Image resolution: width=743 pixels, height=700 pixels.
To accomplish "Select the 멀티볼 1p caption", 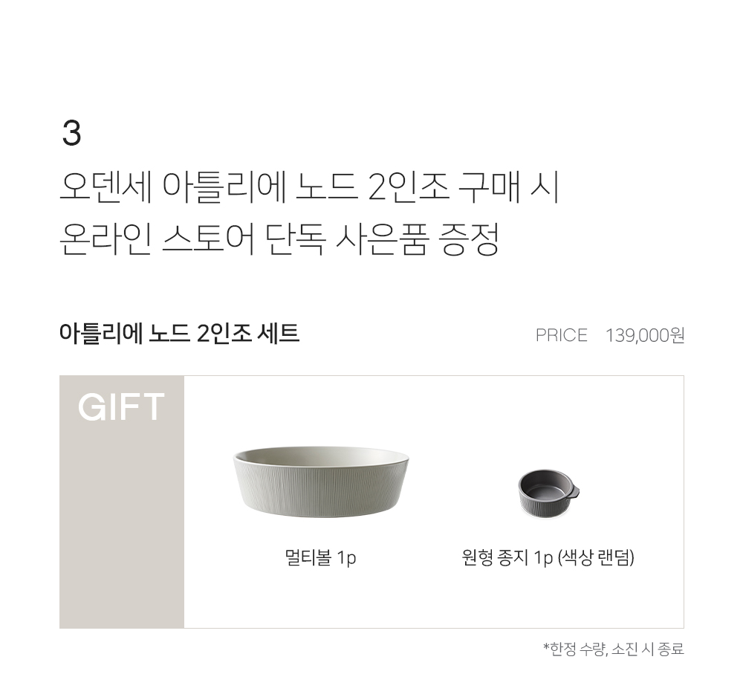I will pos(320,557).
